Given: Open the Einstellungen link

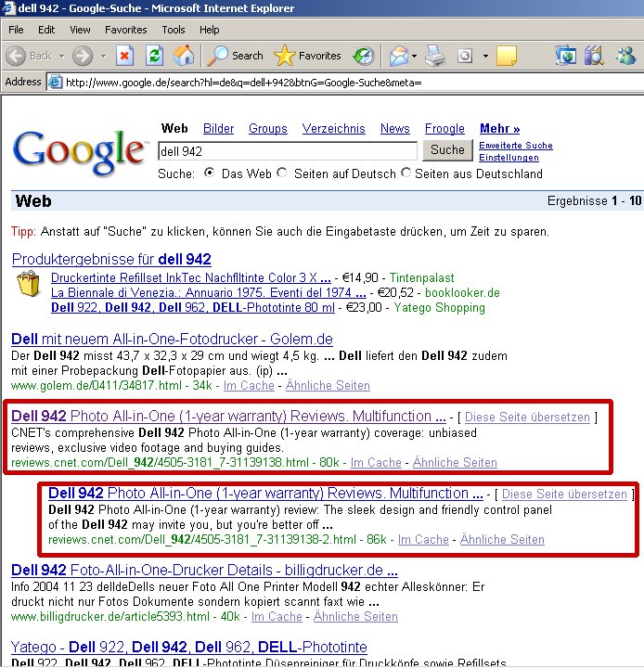Looking at the screenshot, I should coord(509,157).
